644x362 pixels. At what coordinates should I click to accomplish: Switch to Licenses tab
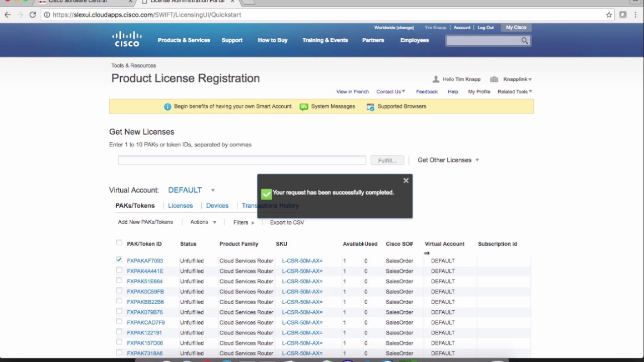coord(180,206)
